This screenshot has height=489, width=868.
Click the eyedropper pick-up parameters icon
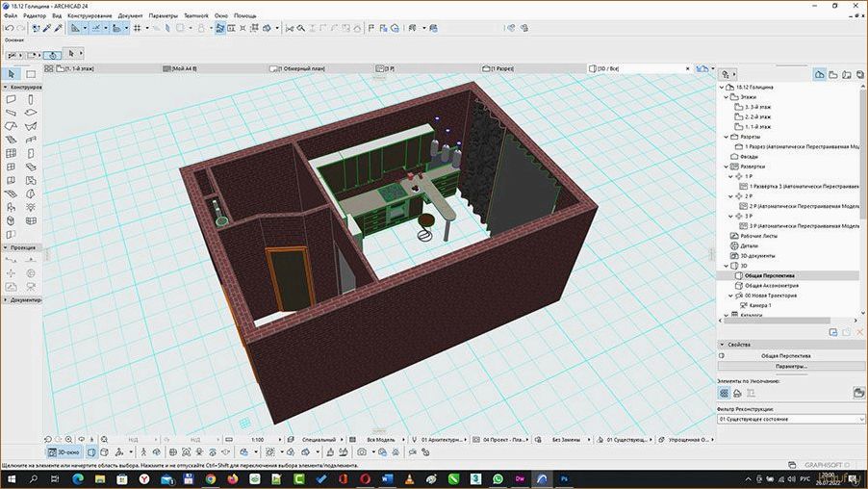click(x=47, y=28)
